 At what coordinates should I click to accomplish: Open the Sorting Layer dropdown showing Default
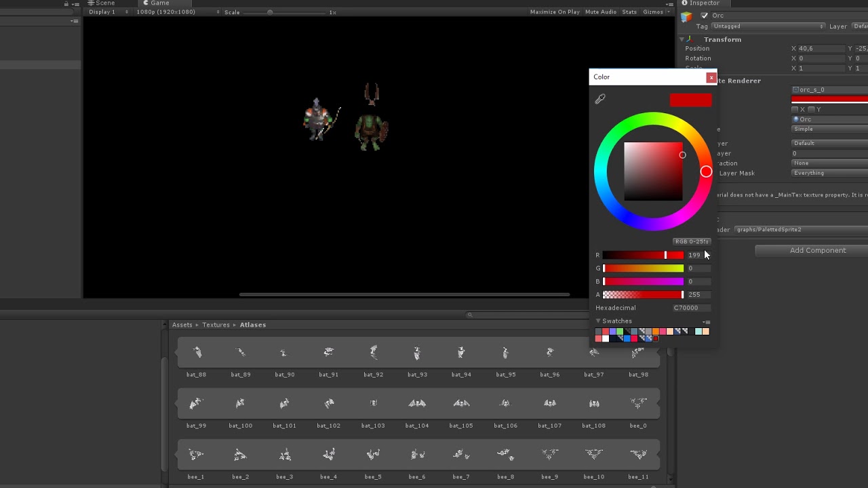coord(830,144)
